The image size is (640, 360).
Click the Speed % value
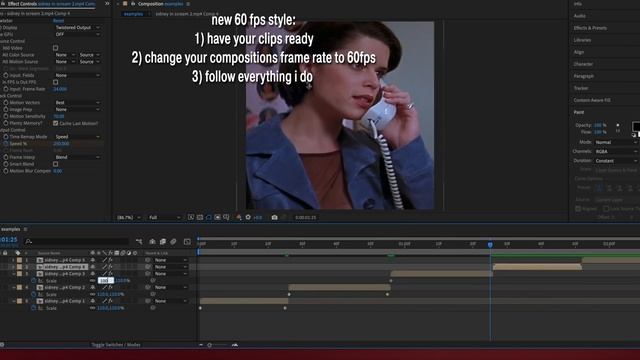tap(61, 143)
